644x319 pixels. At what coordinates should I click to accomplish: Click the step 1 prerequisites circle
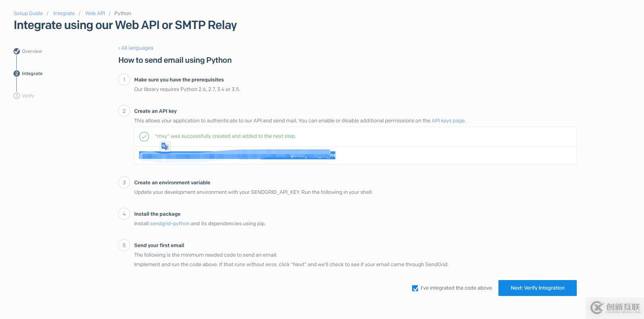pyautogui.click(x=124, y=80)
